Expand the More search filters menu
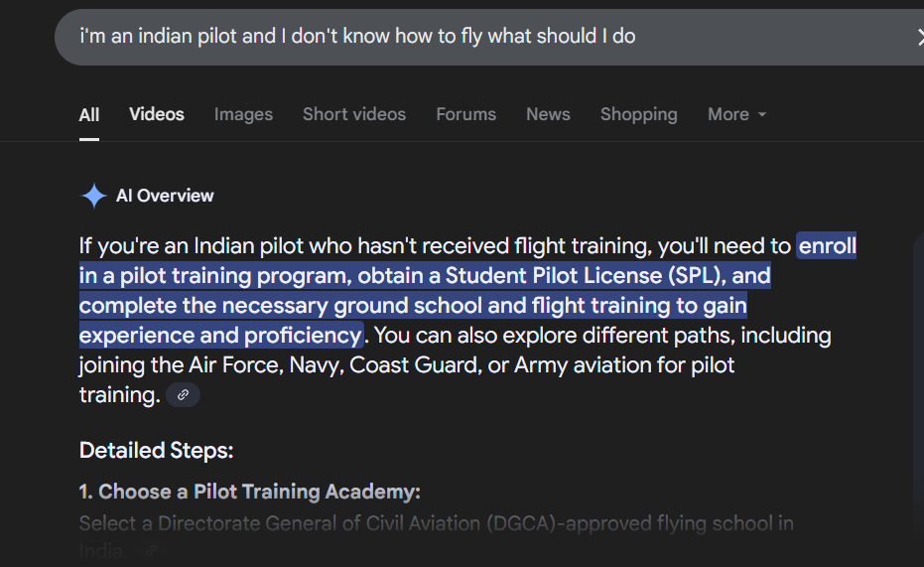 coord(736,114)
